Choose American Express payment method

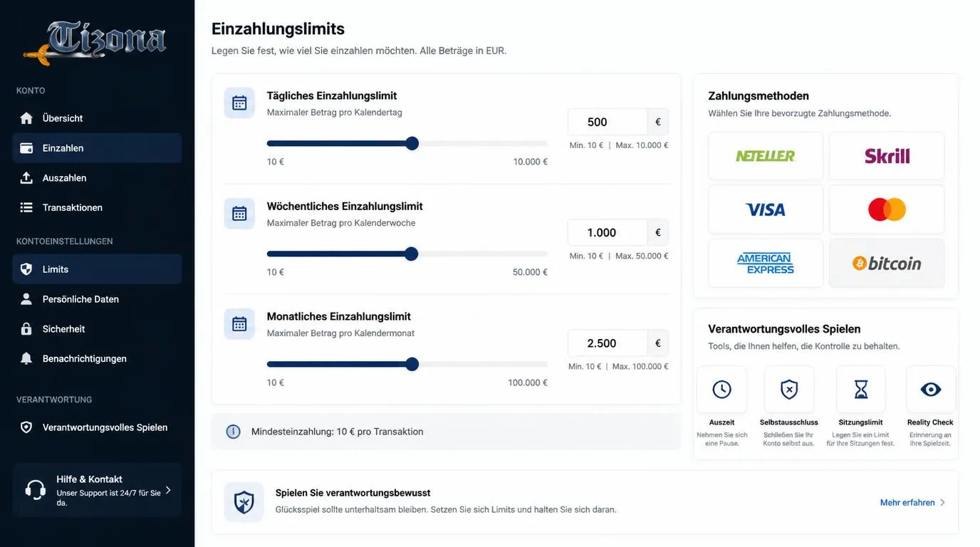click(766, 263)
